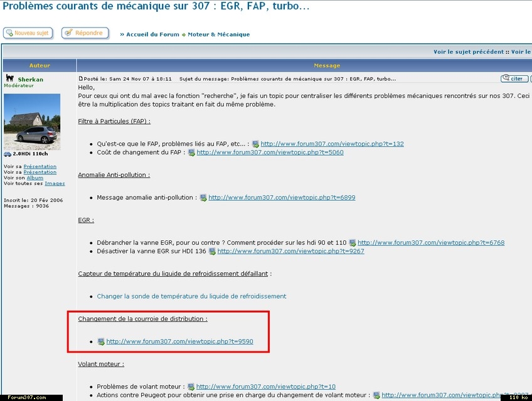Click the Nouveau sujet button
The height and width of the screenshot is (401, 532).
[28, 33]
